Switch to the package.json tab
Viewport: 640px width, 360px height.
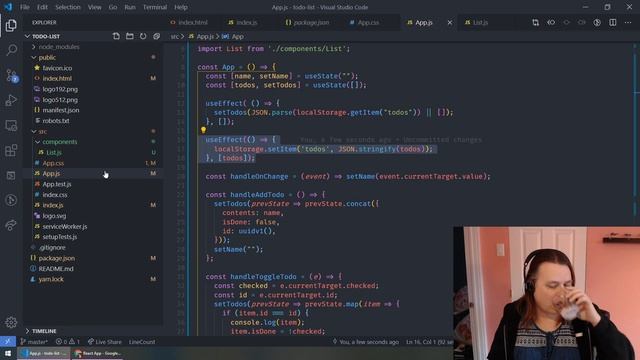pos(312,22)
